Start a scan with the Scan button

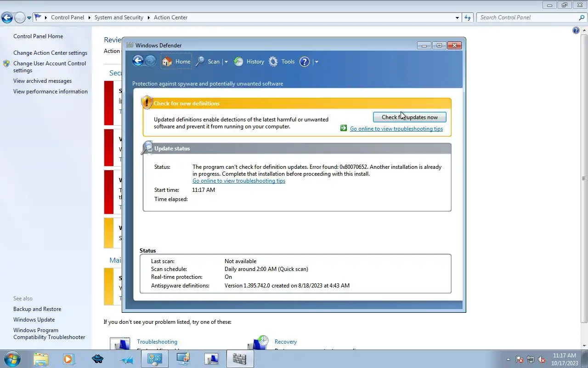tap(208, 62)
